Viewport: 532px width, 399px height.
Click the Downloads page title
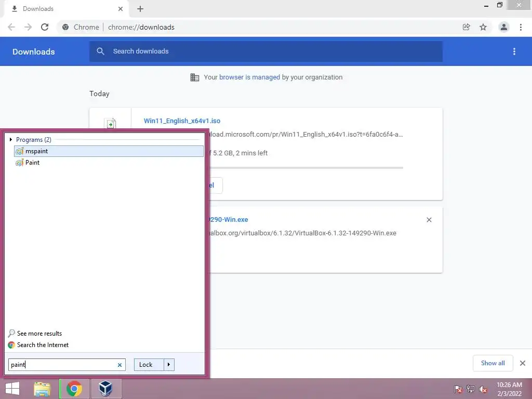34,52
